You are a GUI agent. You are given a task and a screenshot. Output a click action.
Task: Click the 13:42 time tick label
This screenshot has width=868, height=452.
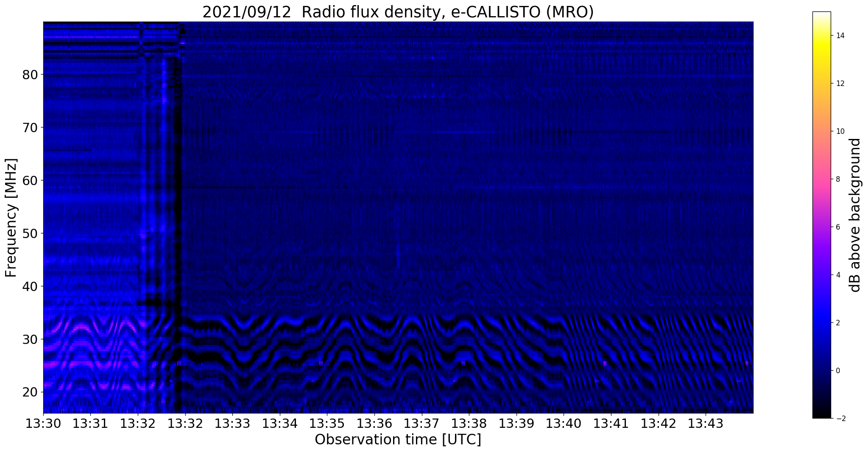pyautogui.click(x=659, y=423)
